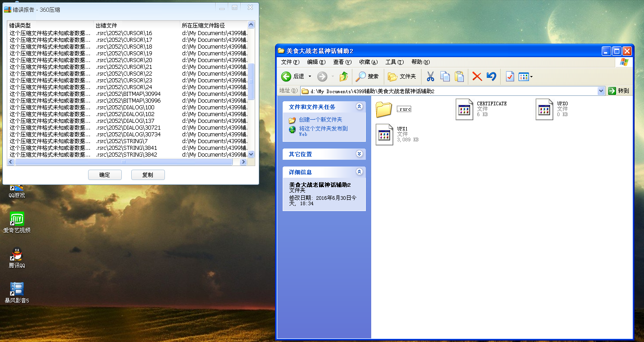Collapse the 文件和文件夹任务 panel
Image resolution: width=644 pixels, height=342 pixels.
pyautogui.click(x=359, y=107)
